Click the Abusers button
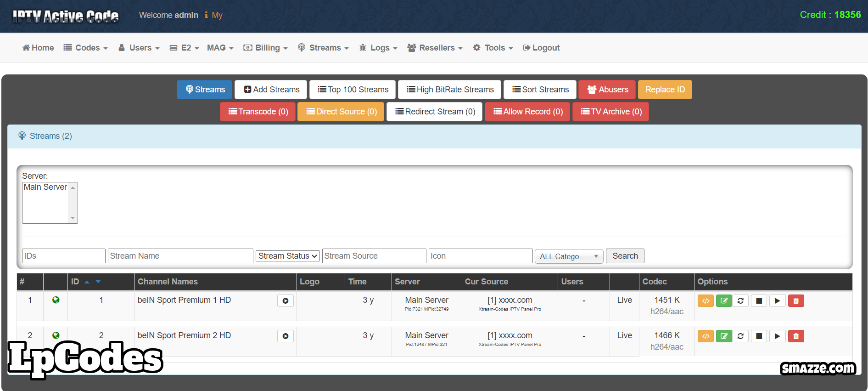The width and height of the screenshot is (868, 391). (x=607, y=90)
